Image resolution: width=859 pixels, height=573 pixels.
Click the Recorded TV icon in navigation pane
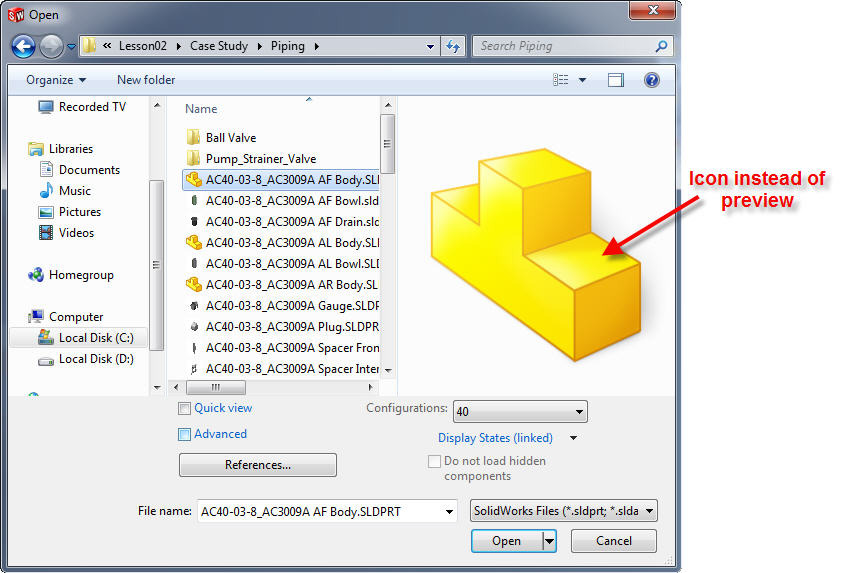coord(46,107)
